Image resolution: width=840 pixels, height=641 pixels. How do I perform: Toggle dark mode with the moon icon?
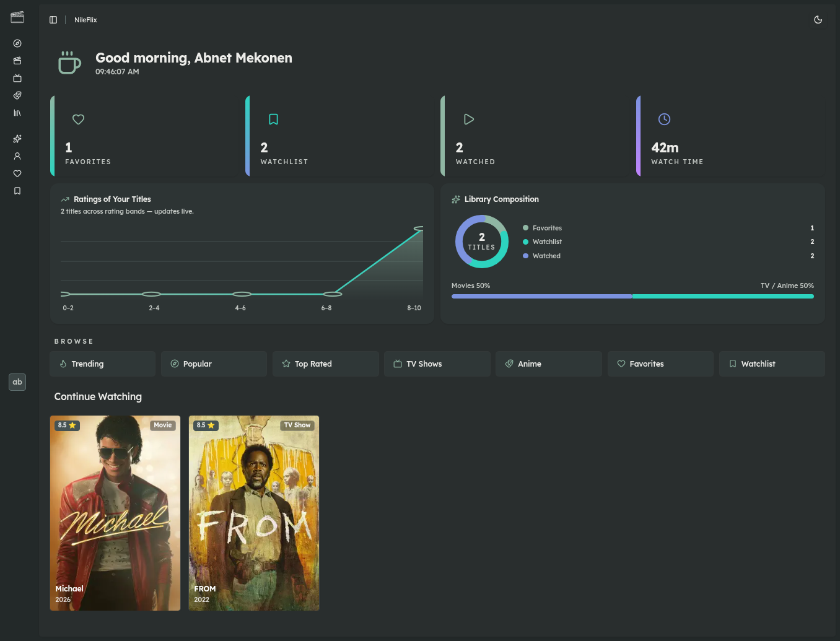(x=818, y=20)
